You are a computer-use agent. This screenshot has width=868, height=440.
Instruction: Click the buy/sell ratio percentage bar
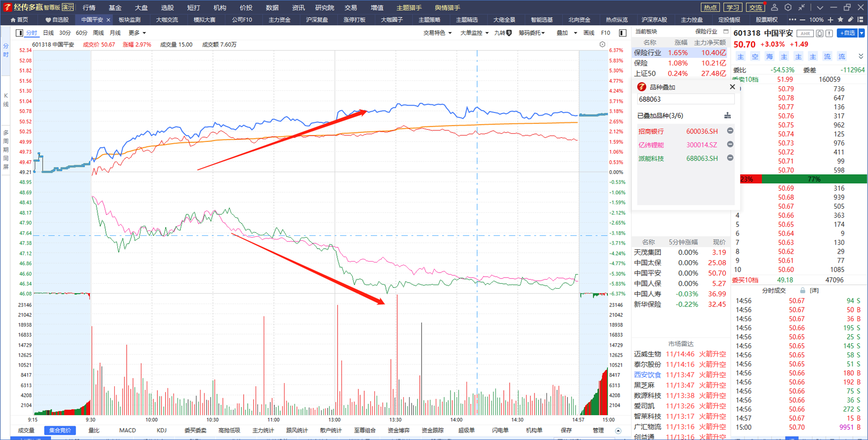803,179
